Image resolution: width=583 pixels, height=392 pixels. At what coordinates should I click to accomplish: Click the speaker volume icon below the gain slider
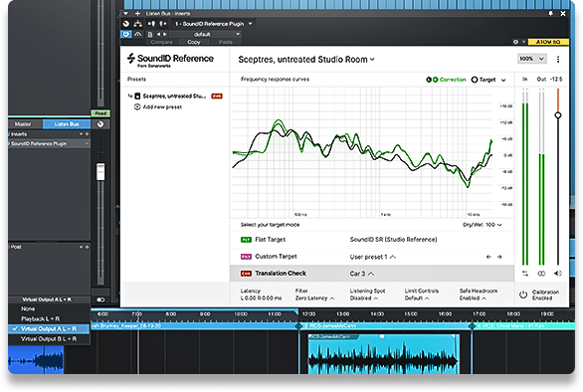pyautogui.click(x=558, y=274)
